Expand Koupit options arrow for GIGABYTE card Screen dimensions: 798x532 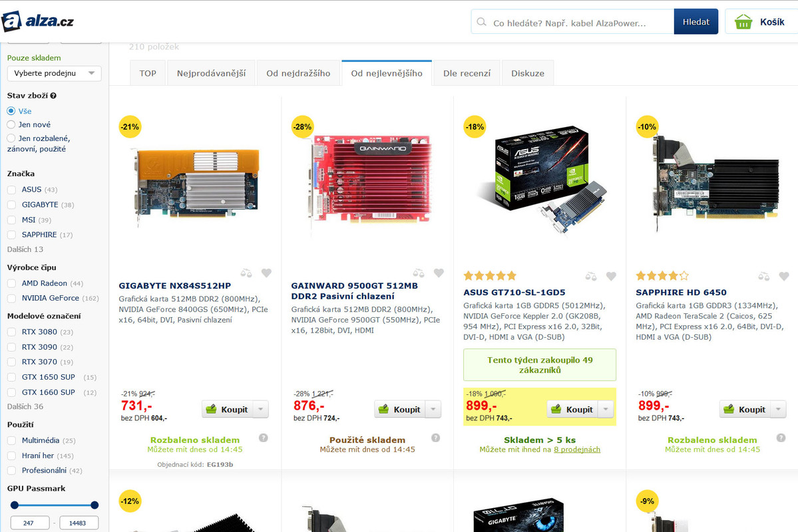pyautogui.click(x=261, y=410)
